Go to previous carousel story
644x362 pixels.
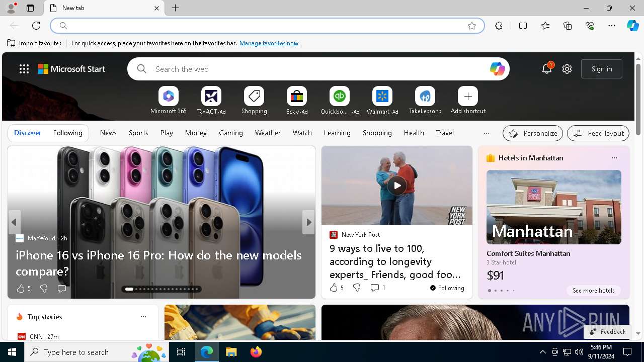click(14, 222)
